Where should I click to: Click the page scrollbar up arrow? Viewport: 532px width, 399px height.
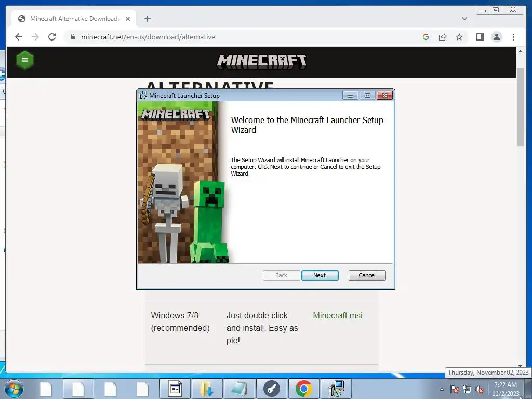pyautogui.click(x=520, y=51)
